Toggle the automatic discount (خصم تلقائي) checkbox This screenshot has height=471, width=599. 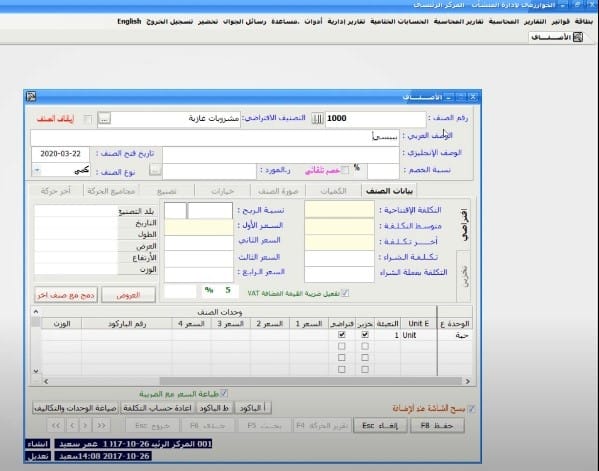click(345, 170)
